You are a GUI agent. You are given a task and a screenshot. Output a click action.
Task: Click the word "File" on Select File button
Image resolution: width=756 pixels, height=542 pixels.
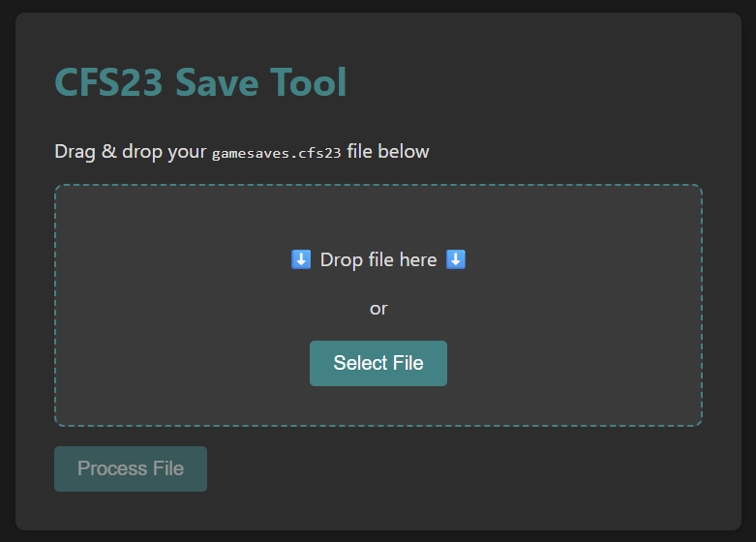pos(408,363)
